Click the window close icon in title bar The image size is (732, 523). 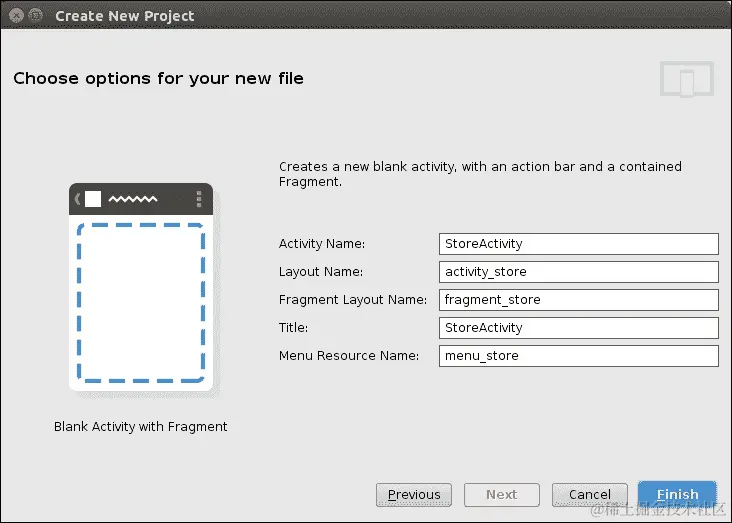(16, 15)
